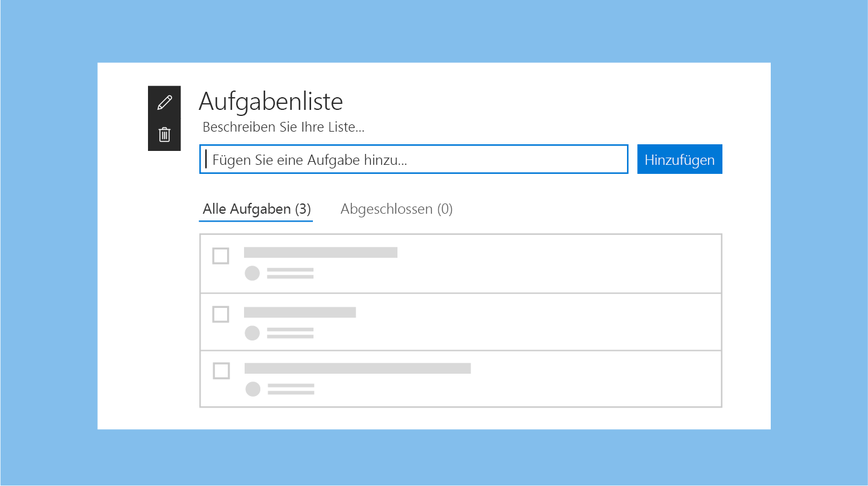
Task: Tick the third task's checkbox
Action: pos(220,371)
